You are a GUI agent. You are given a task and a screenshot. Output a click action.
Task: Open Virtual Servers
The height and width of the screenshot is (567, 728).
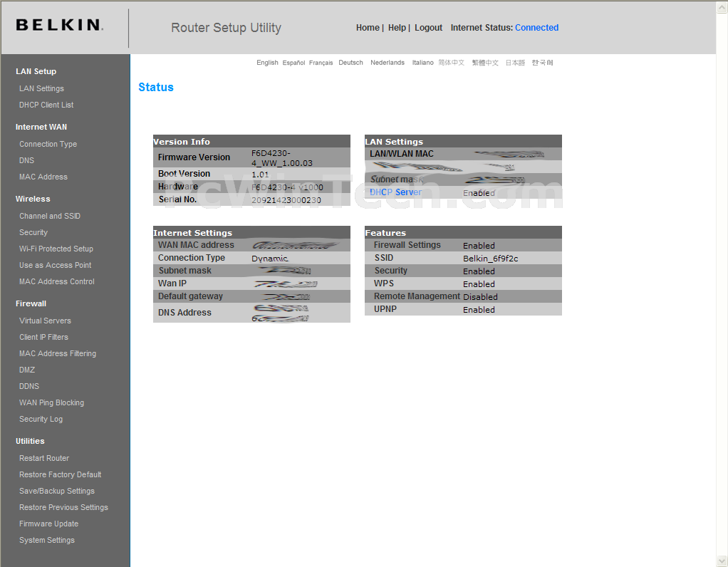click(45, 321)
